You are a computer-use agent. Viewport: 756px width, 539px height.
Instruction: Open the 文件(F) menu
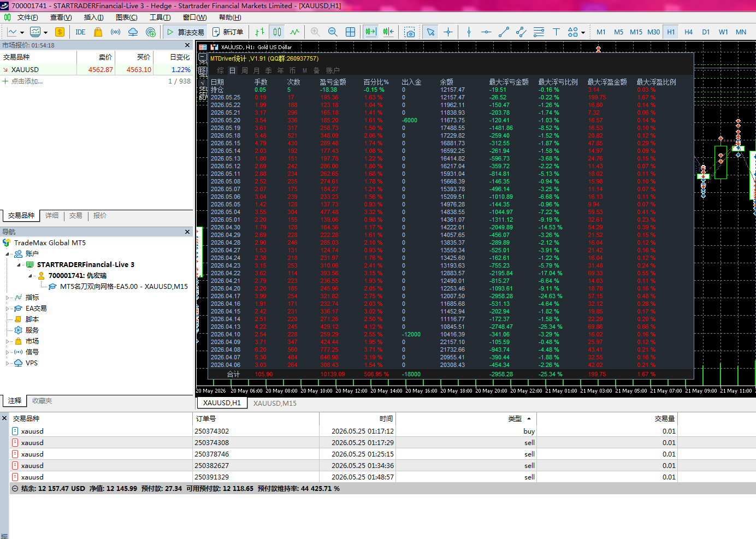point(28,17)
